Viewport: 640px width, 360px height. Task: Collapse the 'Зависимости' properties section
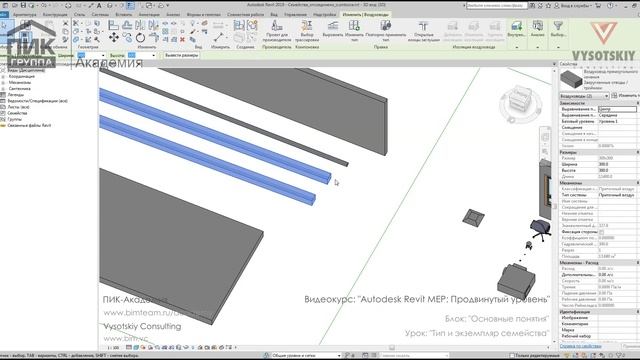coord(638,103)
